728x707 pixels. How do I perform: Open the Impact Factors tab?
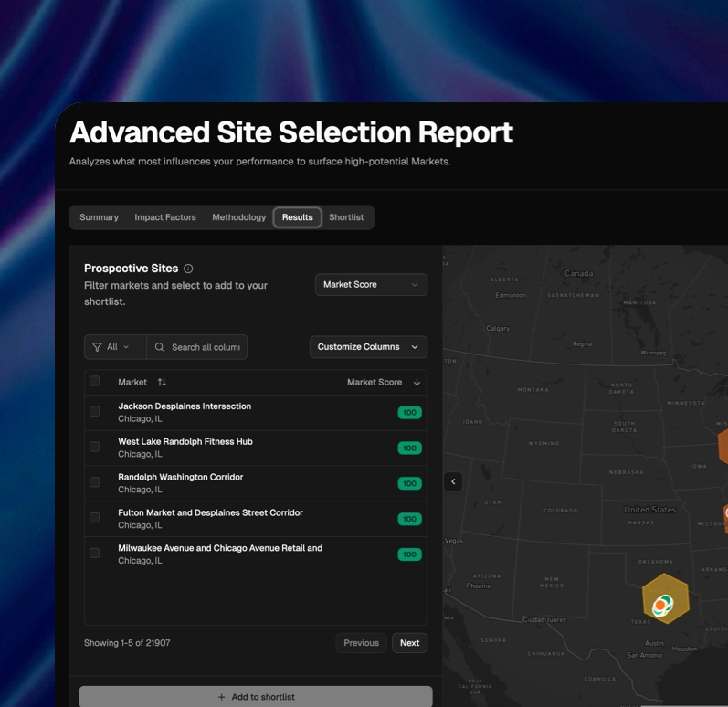pos(165,217)
